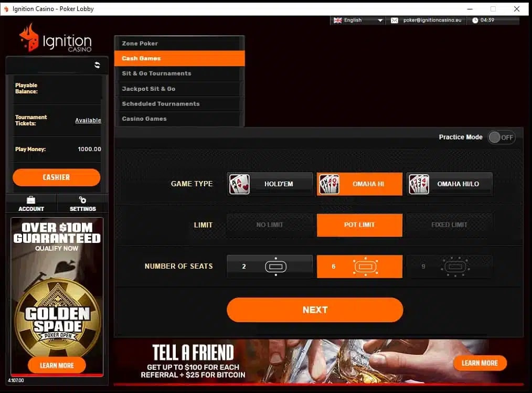Image resolution: width=532 pixels, height=393 pixels.
Task: Choose FIXED LIMIT option
Action: (x=450, y=225)
